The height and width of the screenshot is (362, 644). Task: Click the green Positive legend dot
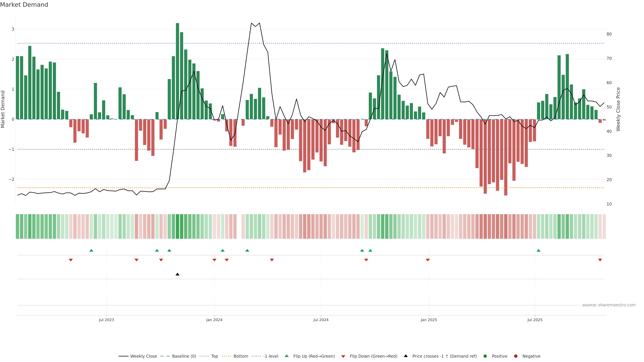[485, 356]
